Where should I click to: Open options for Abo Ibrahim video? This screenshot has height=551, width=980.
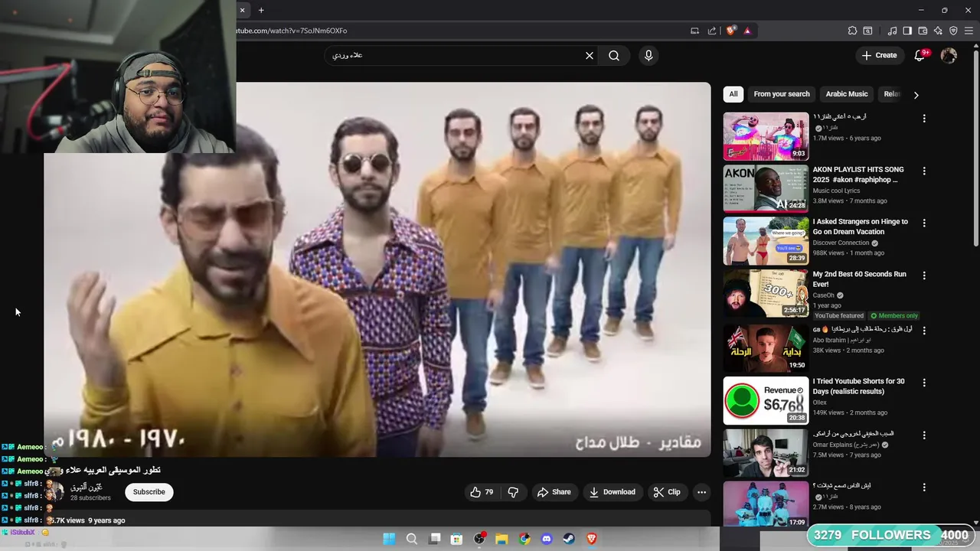[x=924, y=331]
